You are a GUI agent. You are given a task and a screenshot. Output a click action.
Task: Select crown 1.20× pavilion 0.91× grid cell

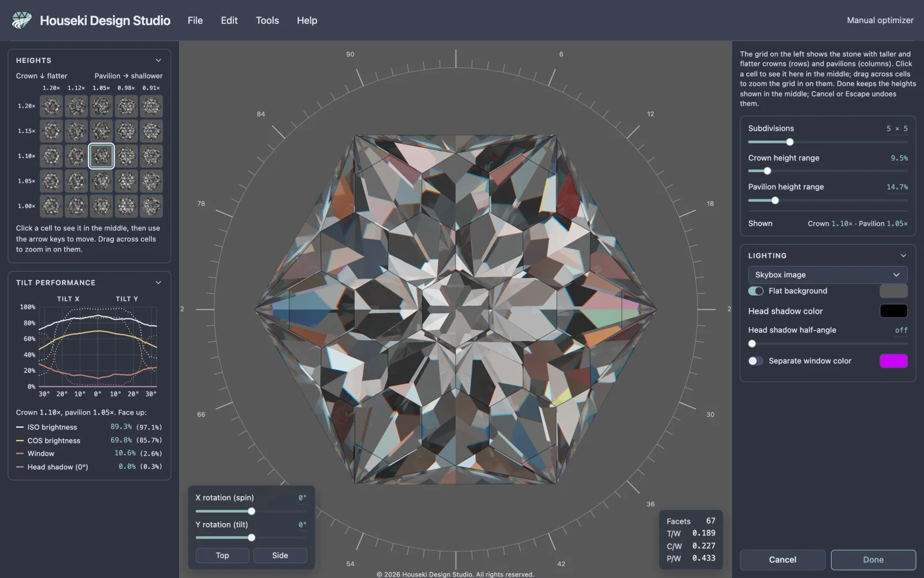(151, 106)
